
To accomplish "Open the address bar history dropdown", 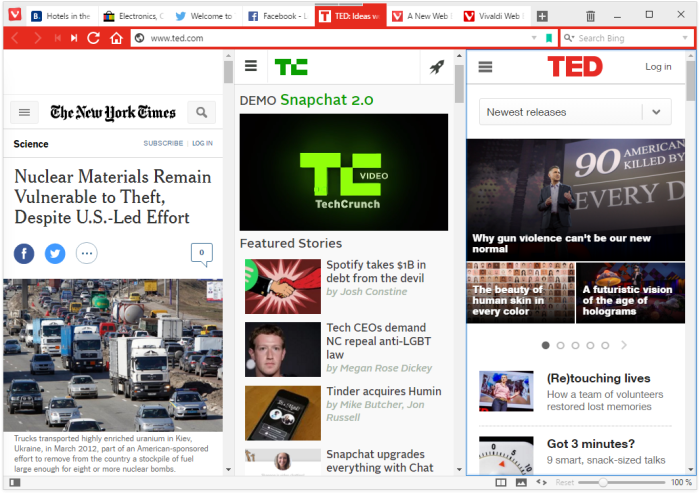I will pos(534,38).
